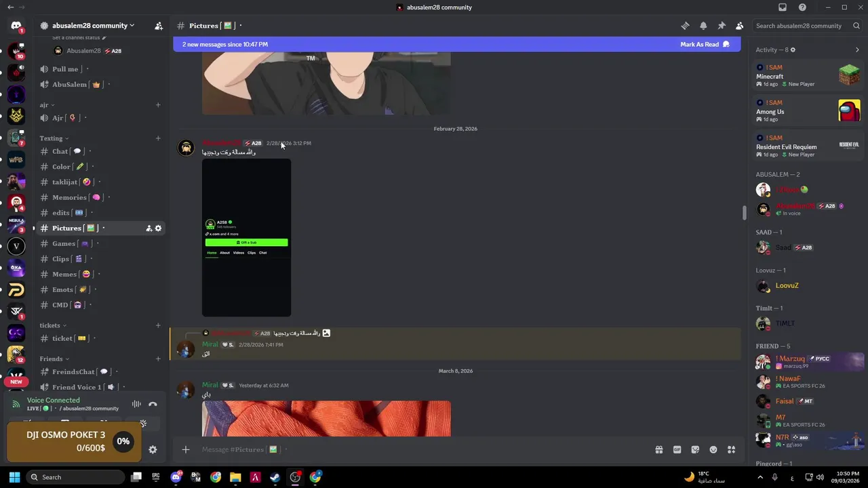868x488 pixels.
Task: Open File Explorer from taskbar
Action: coord(235,477)
